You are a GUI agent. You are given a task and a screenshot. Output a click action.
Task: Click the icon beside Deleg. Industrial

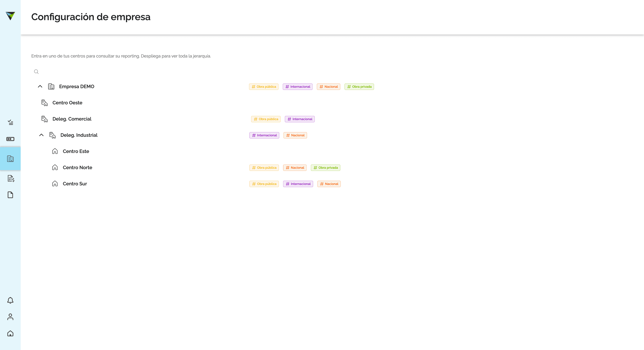tap(52, 135)
